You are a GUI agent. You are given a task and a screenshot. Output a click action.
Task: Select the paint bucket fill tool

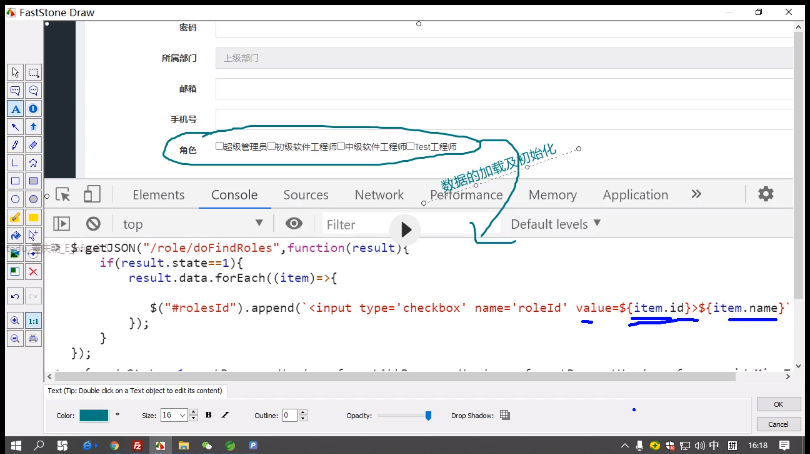point(15,236)
